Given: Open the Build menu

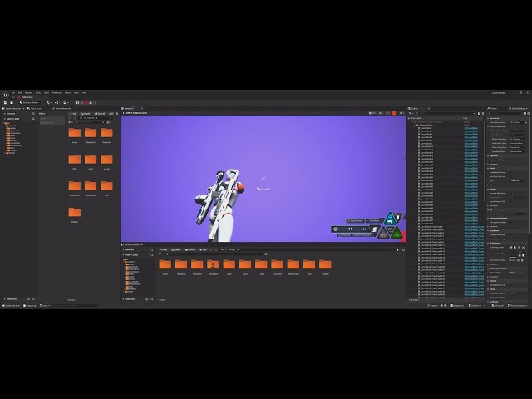Looking at the screenshot, I should pyautogui.click(x=47, y=92).
